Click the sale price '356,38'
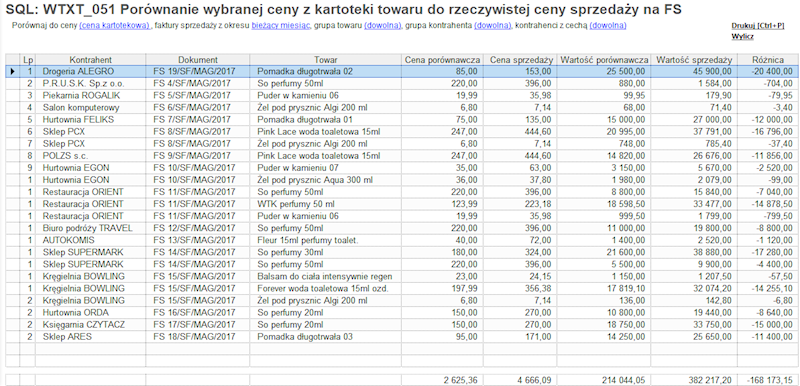The width and height of the screenshot is (800, 386). pos(520,288)
